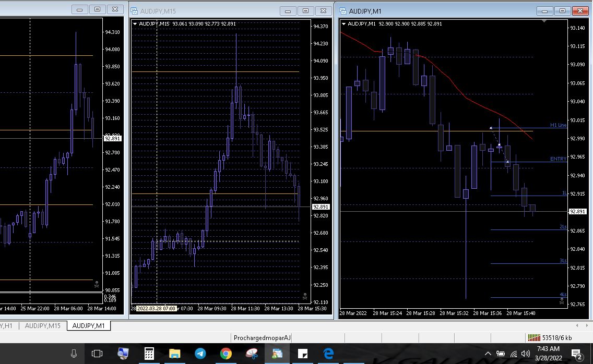This screenshot has height=364, width=593.
Task: Click the ProchargedmoparAJ profile in status bar
Action: coord(262,337)
